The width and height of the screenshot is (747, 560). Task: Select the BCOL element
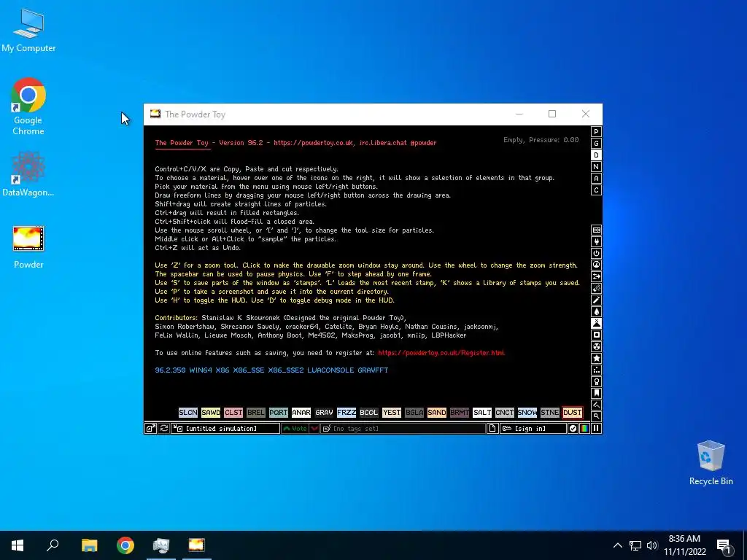pyautogui.click(x=368, y=413)
